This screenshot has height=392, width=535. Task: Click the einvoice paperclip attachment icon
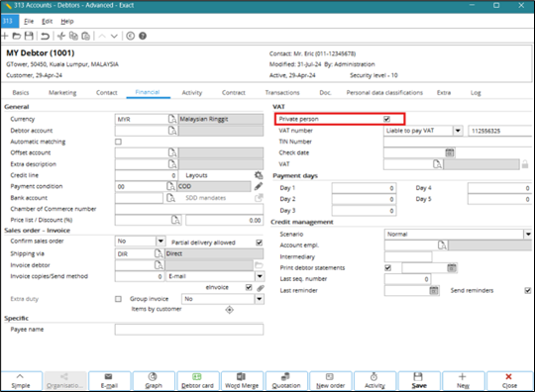point(261,288)
